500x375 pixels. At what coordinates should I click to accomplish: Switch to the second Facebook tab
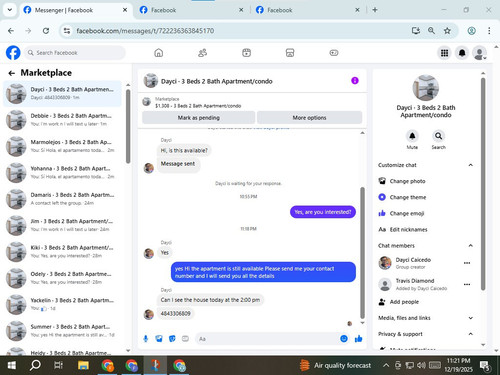[192, 10]
